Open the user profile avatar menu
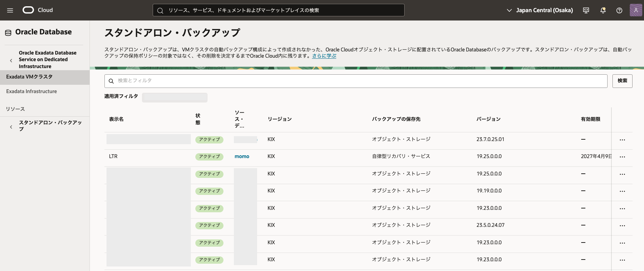644x271 pixels. (x=636, y=10)
